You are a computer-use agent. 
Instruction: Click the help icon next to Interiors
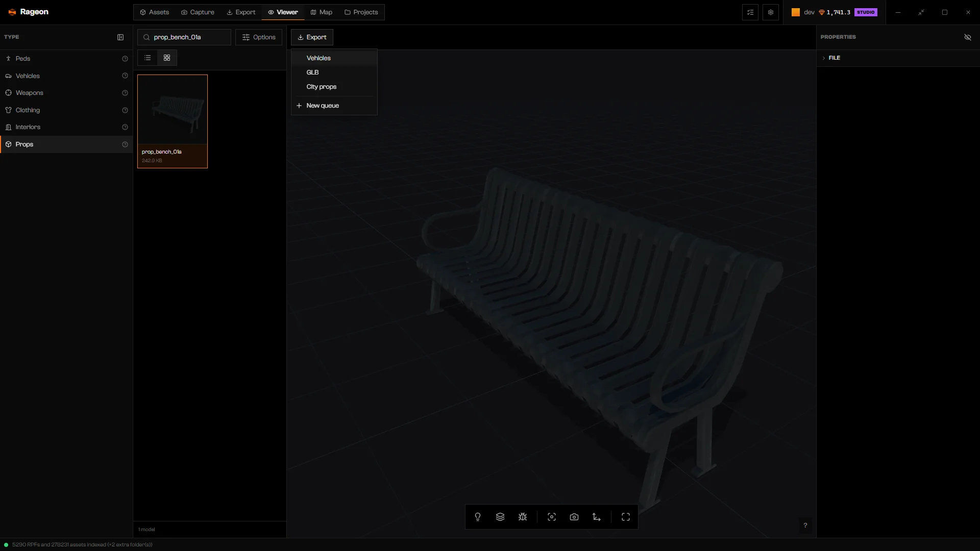tap(125, 127)
